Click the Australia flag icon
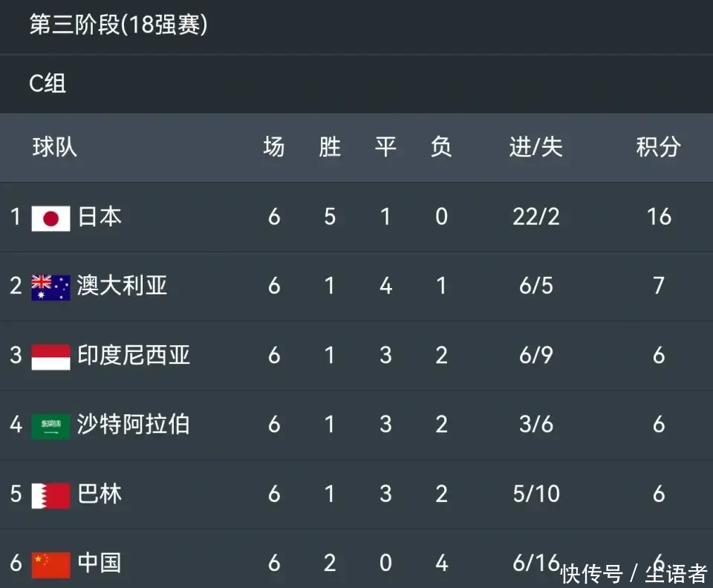Viewport: 713px width, 588px height. point(51,287)
